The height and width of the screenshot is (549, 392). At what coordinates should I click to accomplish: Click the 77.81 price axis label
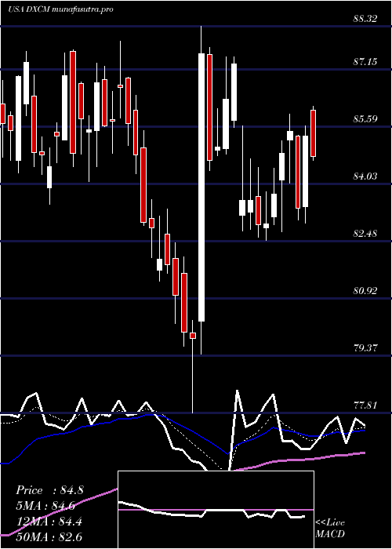(365, 405)
